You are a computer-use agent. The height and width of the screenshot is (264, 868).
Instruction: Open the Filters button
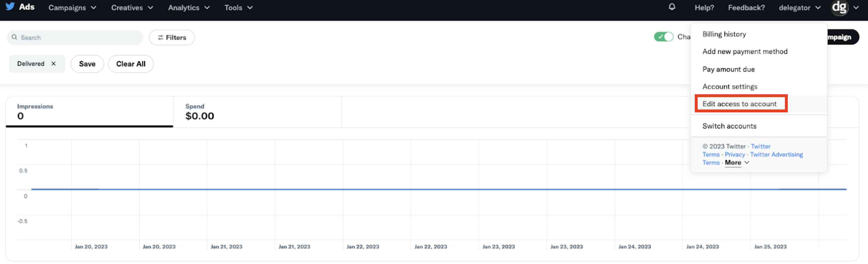(x=172, y=37)
